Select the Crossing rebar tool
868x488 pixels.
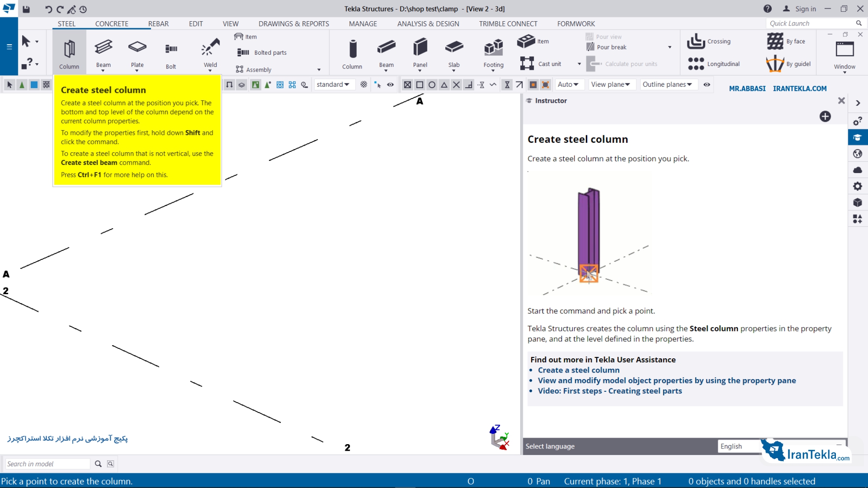[x=709, y=41]
